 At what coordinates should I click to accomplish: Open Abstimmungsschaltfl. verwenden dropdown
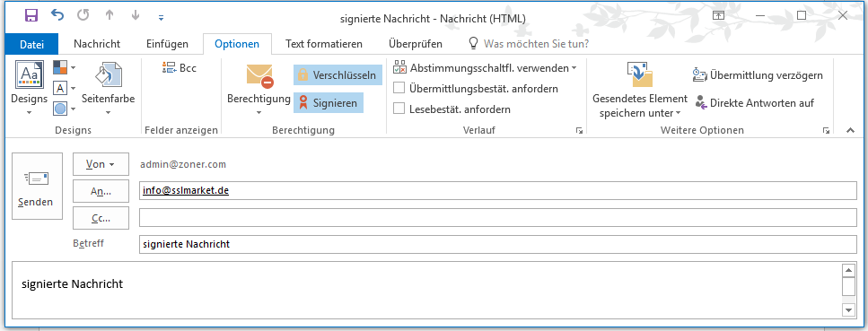click(x=485, y=68)
